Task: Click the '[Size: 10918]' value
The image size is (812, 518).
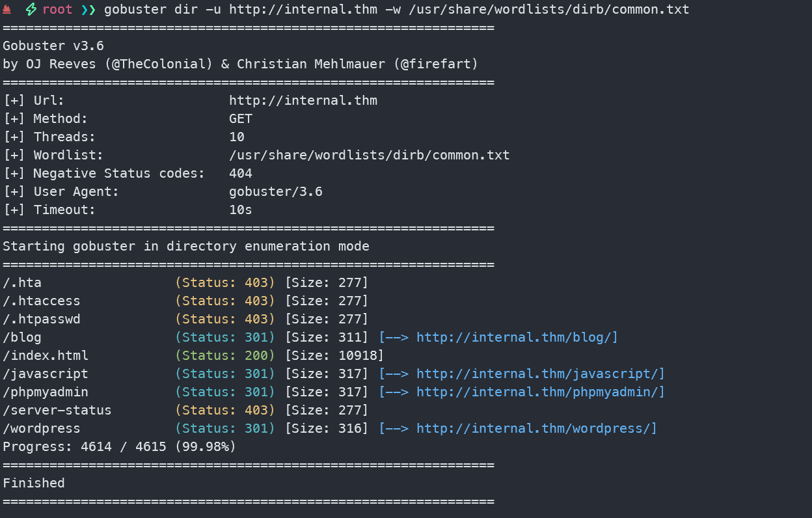Action: tap(334, 356)
